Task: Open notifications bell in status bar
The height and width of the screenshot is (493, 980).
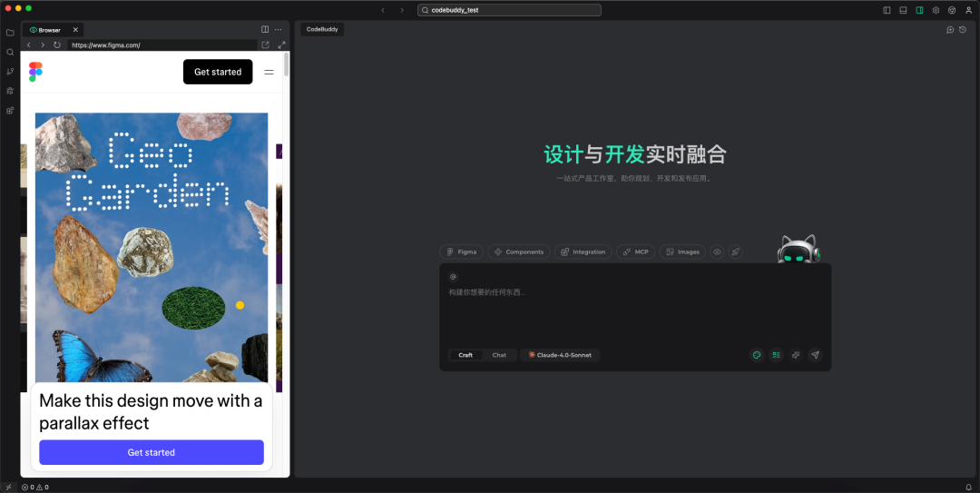Action: click(969, 487)
